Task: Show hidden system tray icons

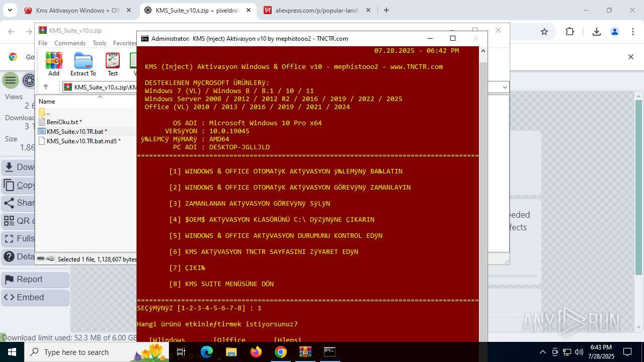Action: point(542,352)
